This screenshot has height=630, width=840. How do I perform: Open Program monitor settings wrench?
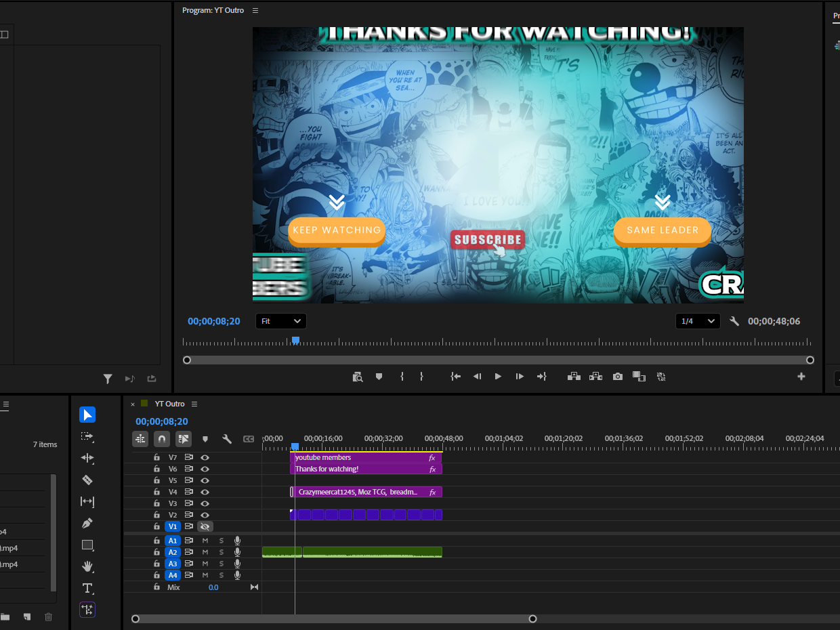tap(734, 321)
